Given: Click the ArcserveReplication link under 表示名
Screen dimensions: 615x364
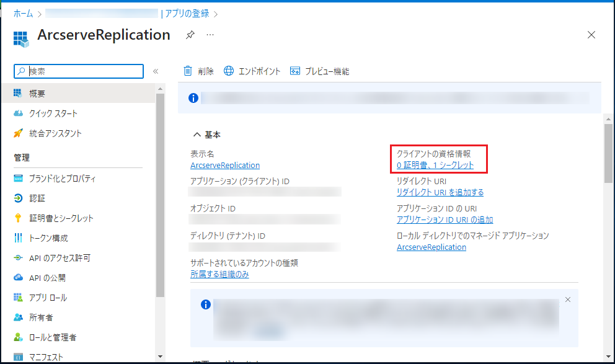Looking at the screenshot, I should [225, 165].
